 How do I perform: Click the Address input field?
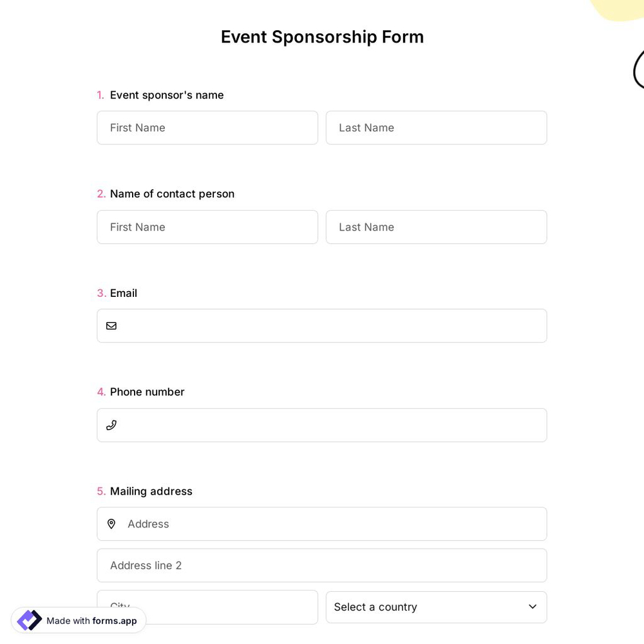point(322,524)
